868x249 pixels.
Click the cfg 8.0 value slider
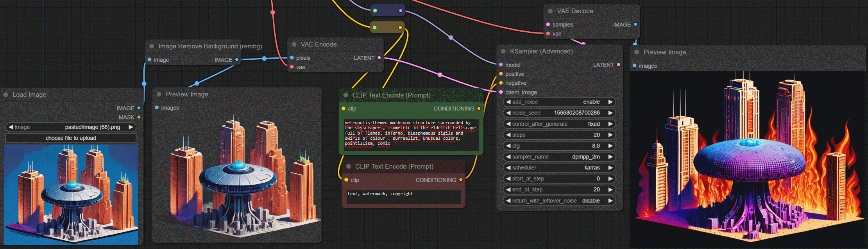pyautogui.click(x=559, y=146)
